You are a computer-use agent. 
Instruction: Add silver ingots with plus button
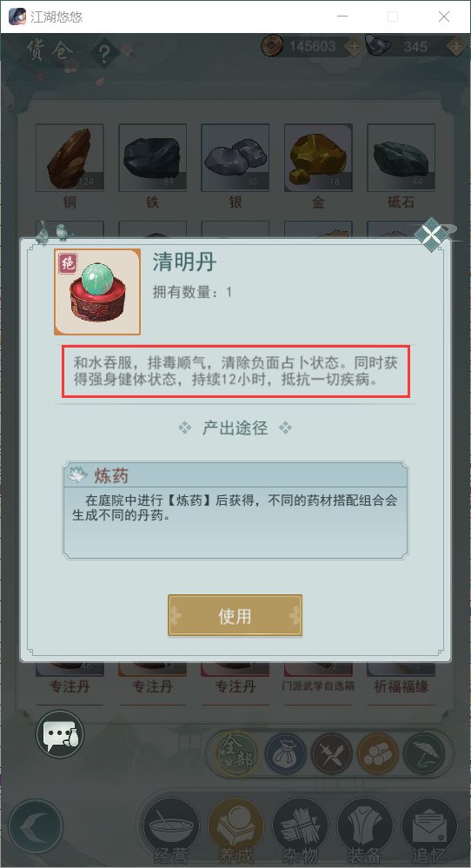click(457, 47)
